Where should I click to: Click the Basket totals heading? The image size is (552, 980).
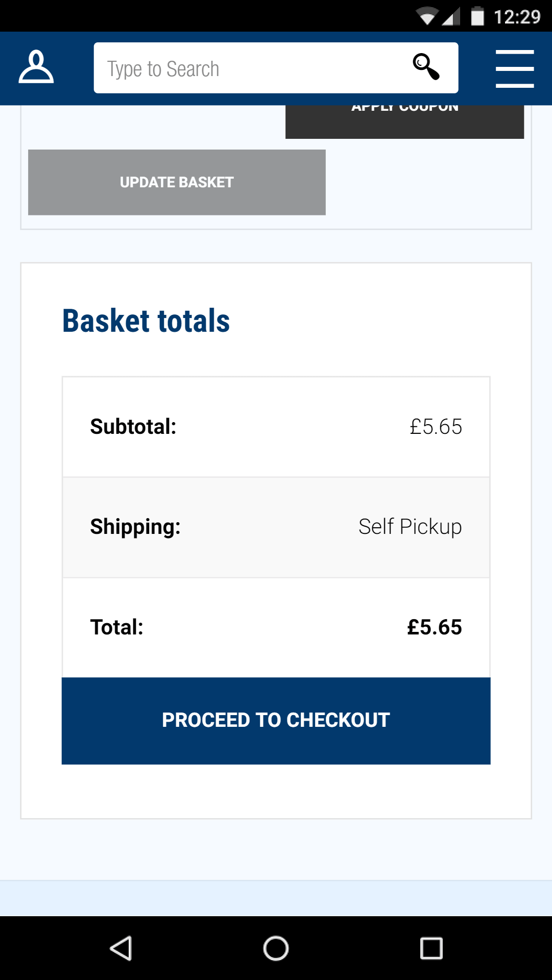[146, 321]
